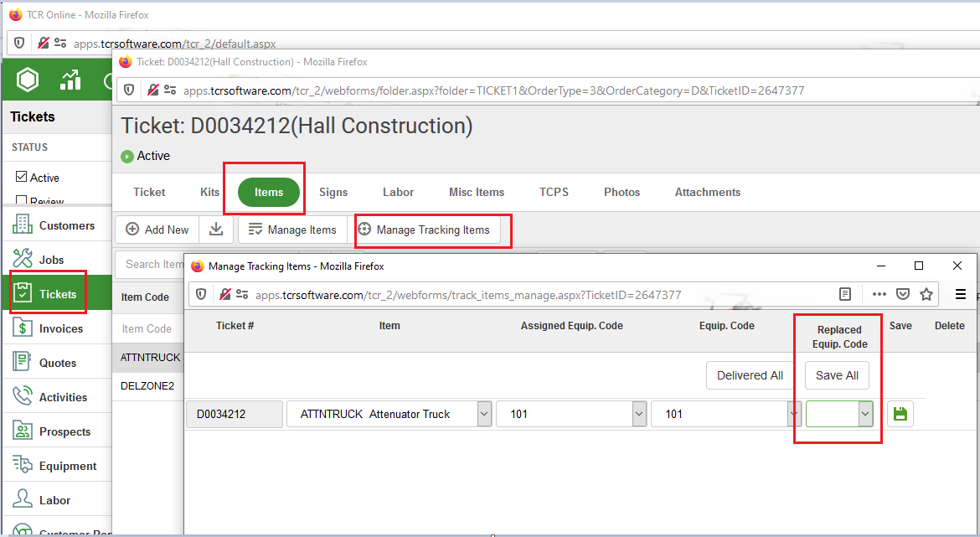Screen dimensions: 980x537
Task: Click the Manage Items button
Action: 292,230
